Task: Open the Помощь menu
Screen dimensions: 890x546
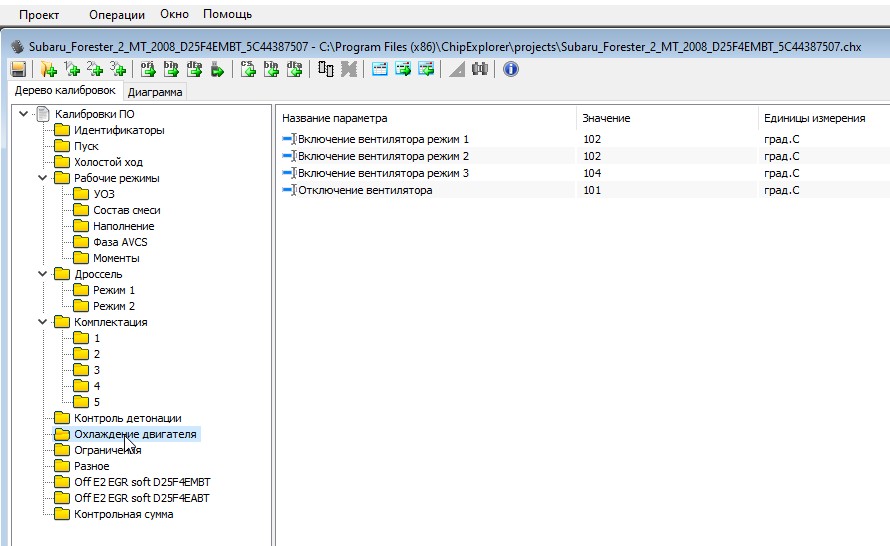Action: coord(227,15)
